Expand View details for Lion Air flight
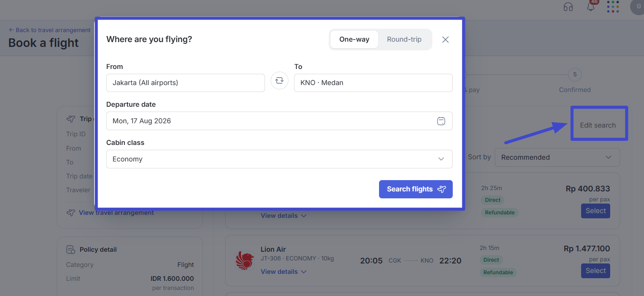Viewport: 644px width, 296px height. (x=284, y=272)
